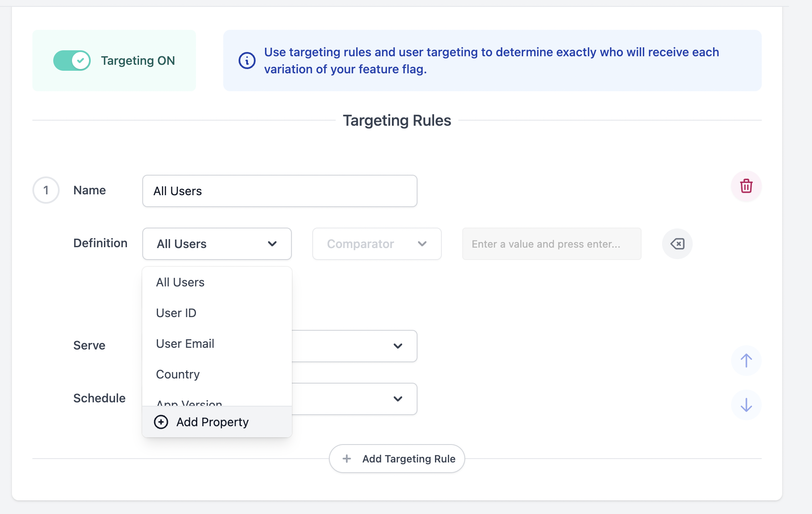Select User ID from definition list
The image size is (812, 514).
click(176, 313)
